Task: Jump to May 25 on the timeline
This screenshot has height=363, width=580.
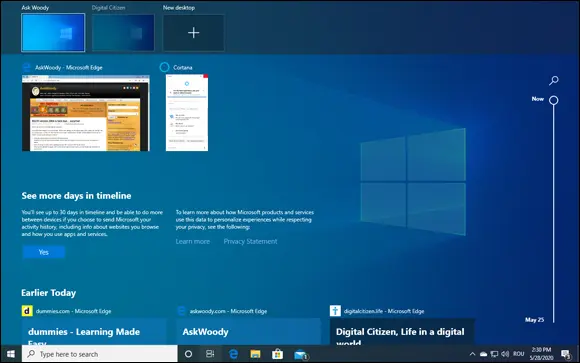Action: click(x=535, y=320)
